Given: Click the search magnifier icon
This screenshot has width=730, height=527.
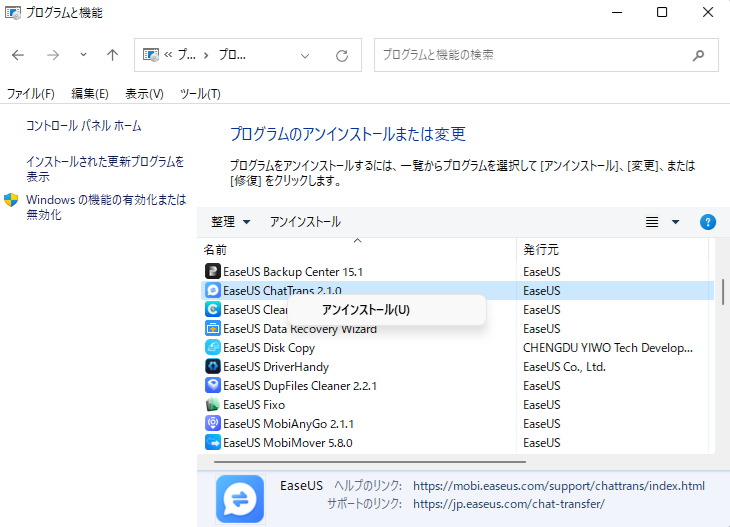Looking at the screenshot, I should pyautogui.click(x=698, y=55).
